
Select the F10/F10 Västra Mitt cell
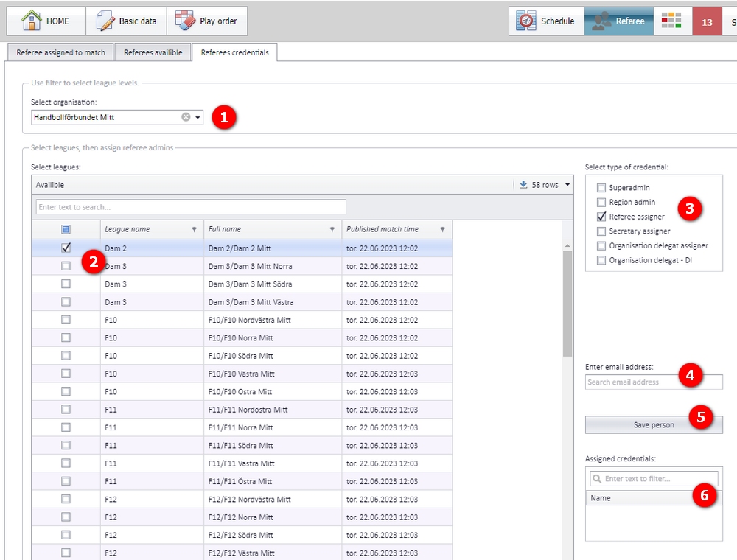pos(273,374)
